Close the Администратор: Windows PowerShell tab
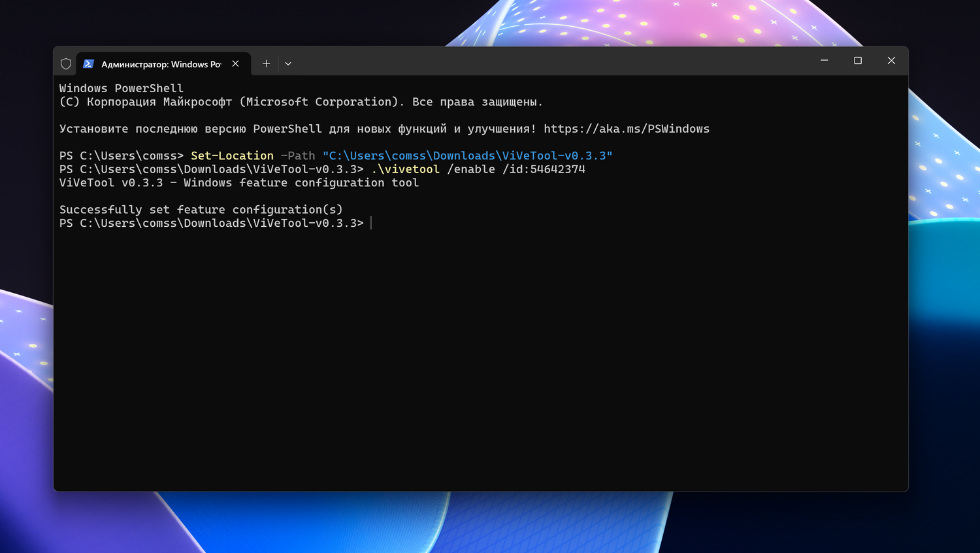The image size is (980, 553). [x=236, y=63]
